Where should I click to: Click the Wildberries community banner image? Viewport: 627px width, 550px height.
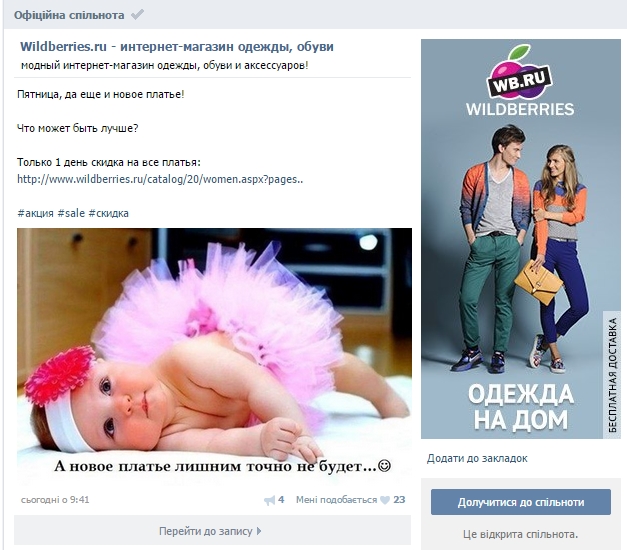click(x=521, y=239)
